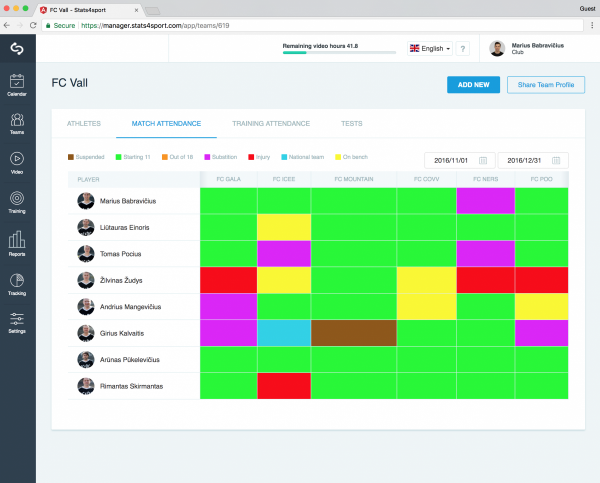The height and width of the screenshot is (483, 600).
Task: Go to the Teams sidebar icon
Action: pos(17,123)
